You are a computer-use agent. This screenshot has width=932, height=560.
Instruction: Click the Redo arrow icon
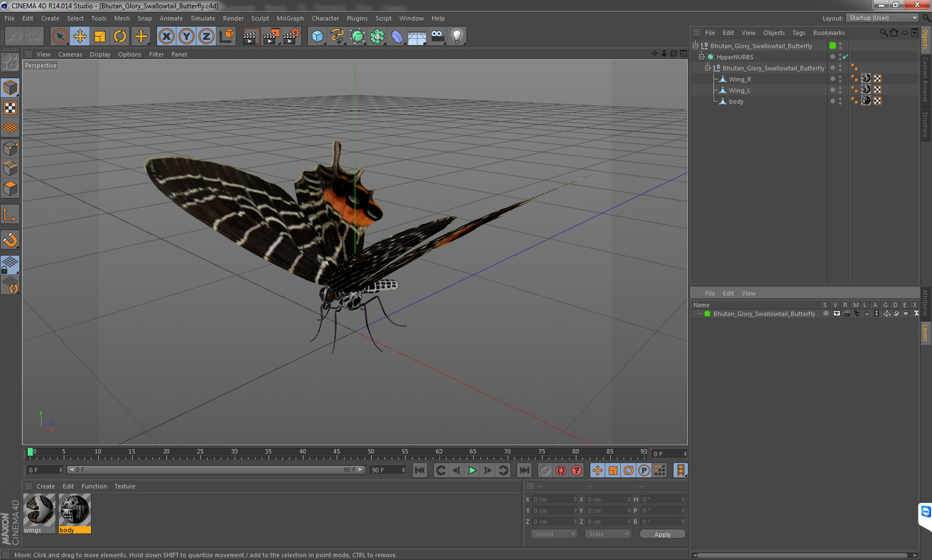(34, 37)
